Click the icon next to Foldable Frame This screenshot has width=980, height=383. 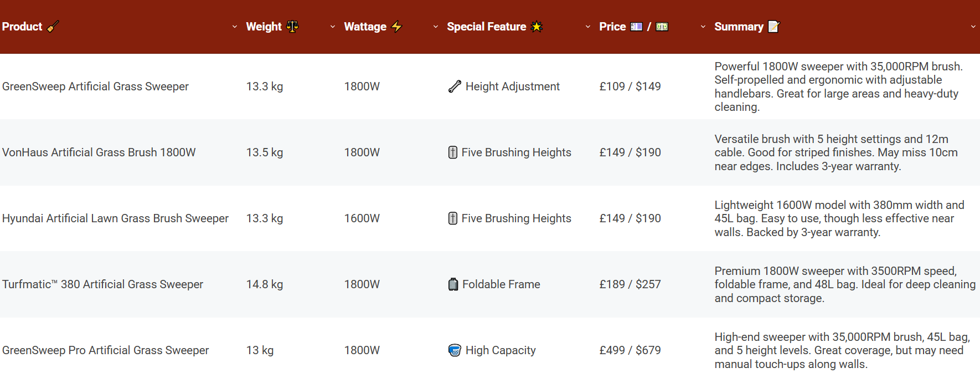point(453,284)
